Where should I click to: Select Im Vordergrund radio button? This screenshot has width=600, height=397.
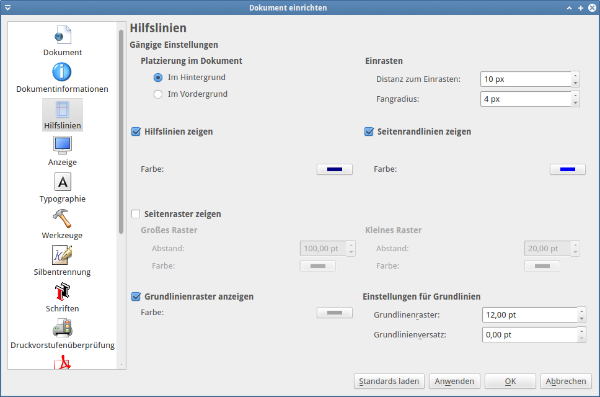(158, 94)
